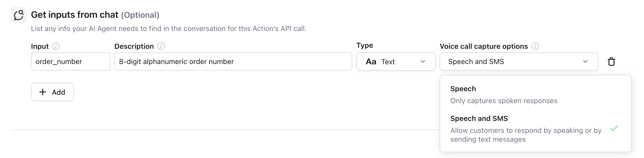Viewport: 644px width, 158px height.
Task: Click the Aa text type icon
Action: 371,62
